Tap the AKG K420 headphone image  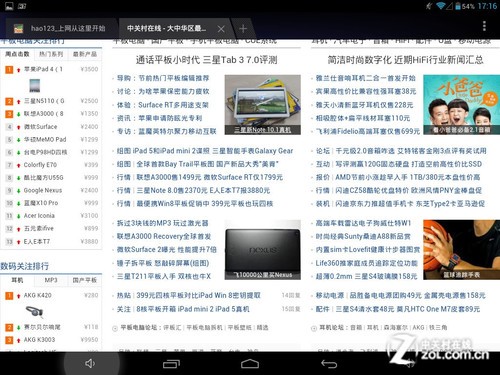tap(35, 311)
